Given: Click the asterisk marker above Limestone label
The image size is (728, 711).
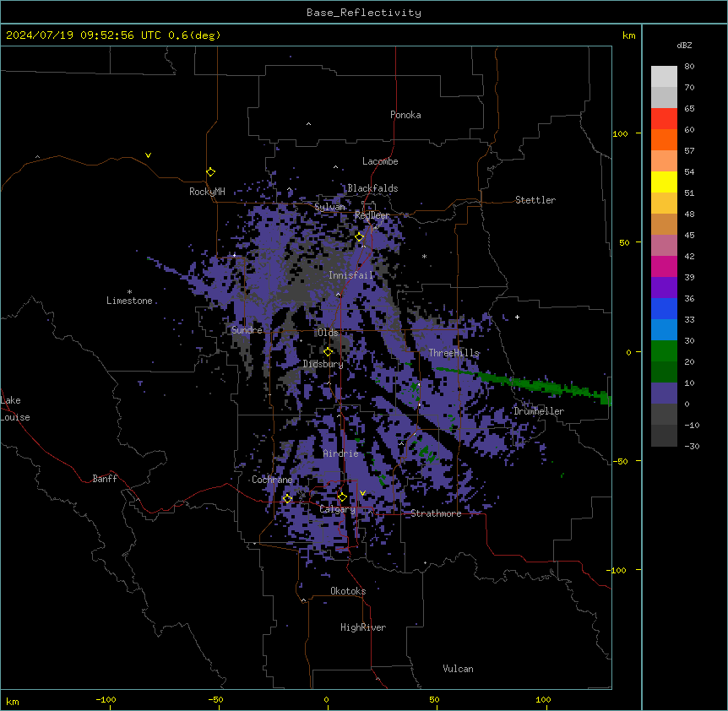Looking at the screenshot, I should point(129,291).
